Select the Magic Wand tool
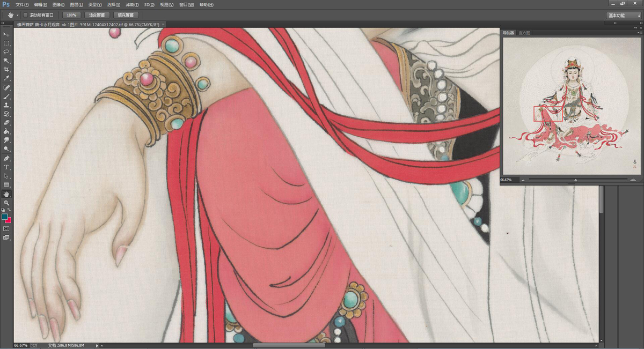 pyautogui.click(x=6, y=61)
